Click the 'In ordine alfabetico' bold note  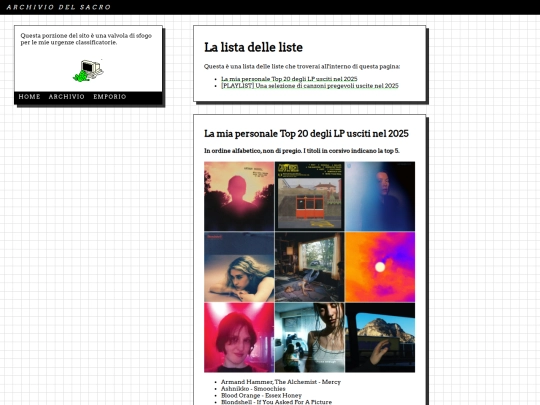point(302,151)
